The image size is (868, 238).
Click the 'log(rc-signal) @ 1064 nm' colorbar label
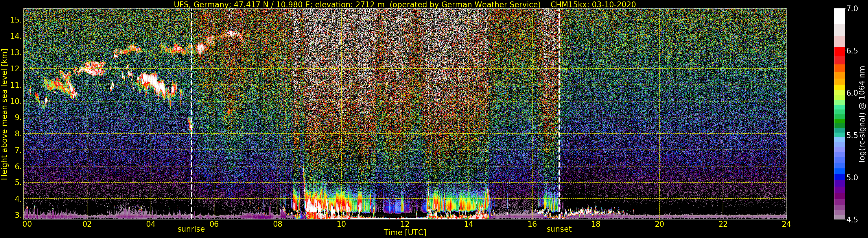863,114
